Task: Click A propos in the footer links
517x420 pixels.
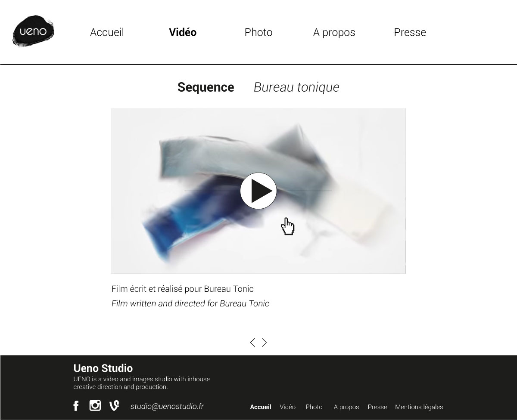Action: (346, 407)
